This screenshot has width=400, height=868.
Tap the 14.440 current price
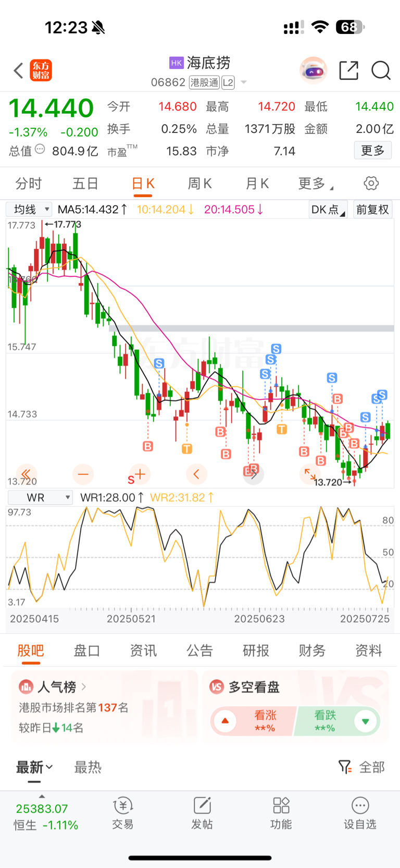[52, 108]
